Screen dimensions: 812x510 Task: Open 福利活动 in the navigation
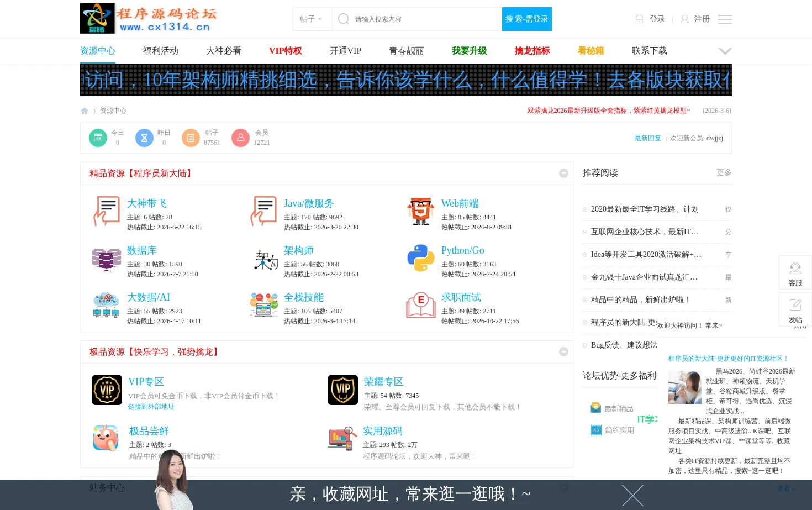[x=161, y=51]
